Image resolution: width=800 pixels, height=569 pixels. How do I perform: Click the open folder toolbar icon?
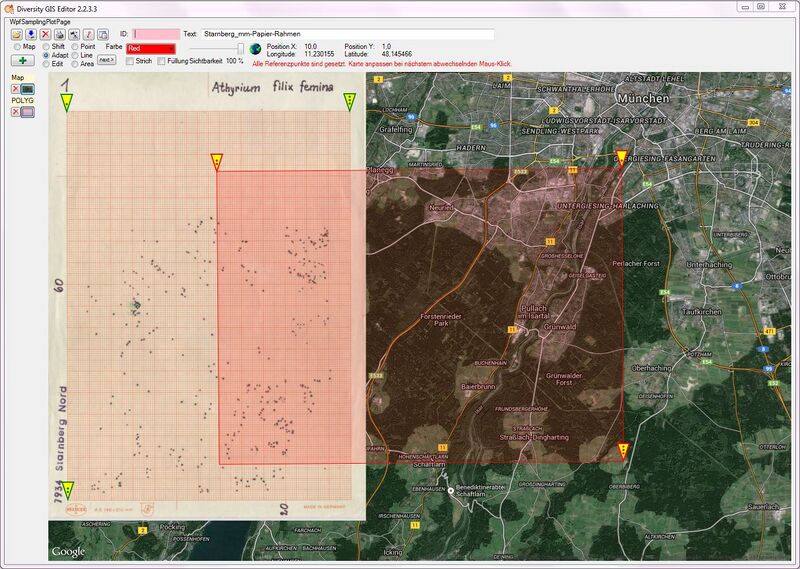pos(17,34)
